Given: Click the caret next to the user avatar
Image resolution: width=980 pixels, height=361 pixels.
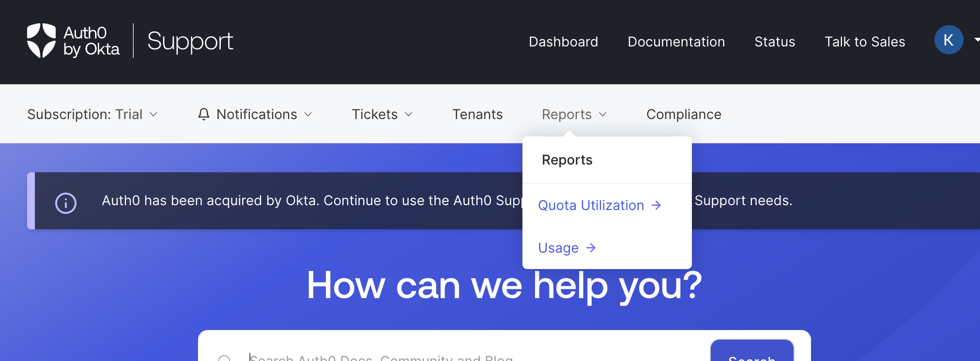Looking at the screenshot, I should point(977,40).
